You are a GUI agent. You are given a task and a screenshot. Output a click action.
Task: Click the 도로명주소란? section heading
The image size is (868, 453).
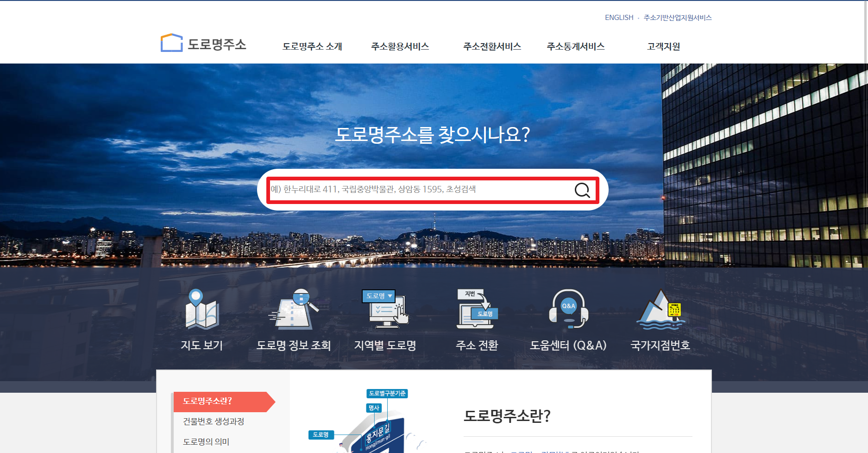507,416
